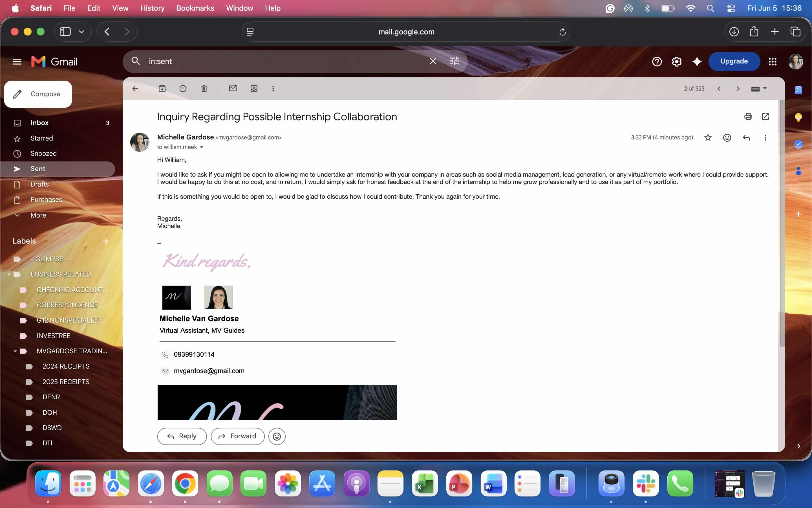Click the Compose button
Image resolution: width=812 pixels, height=508 pixels.
pos(38,94)
